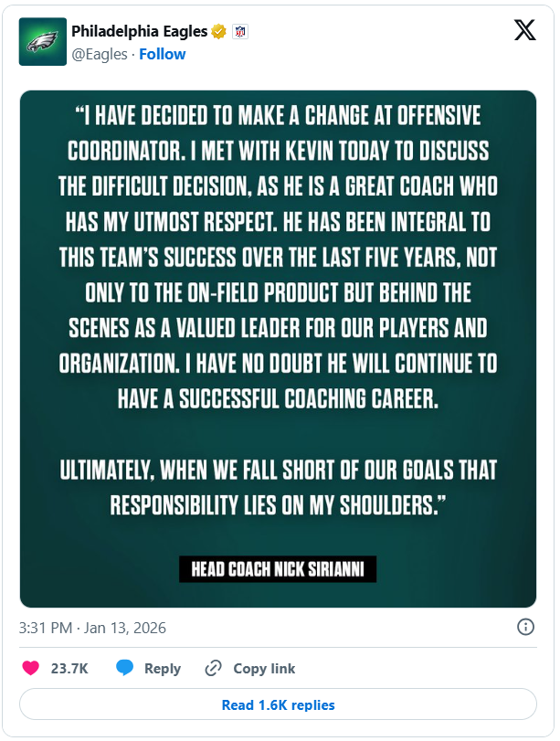Viewport: 560px width, 741px height.
Task: Like the post with the heart icon
Action: pos(30,668)
